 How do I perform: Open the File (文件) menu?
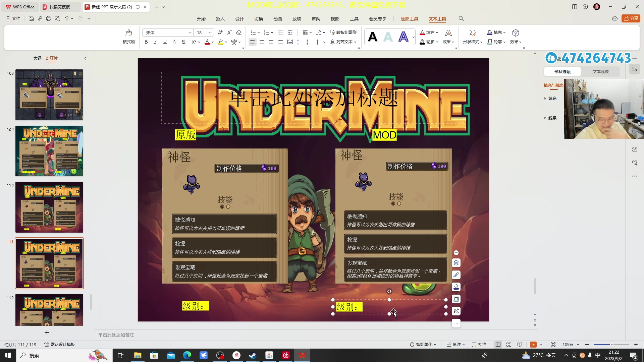(x=13, y=18)
